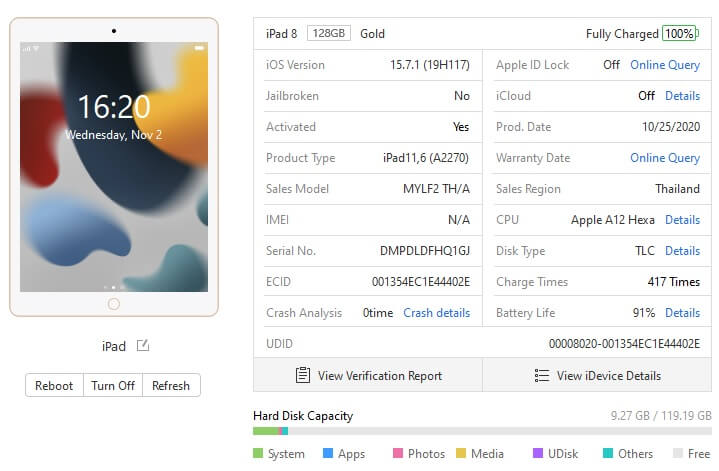This screenshot has height=471, width=719.
Task: Open View iDevice Details
Action: [597, 376]
